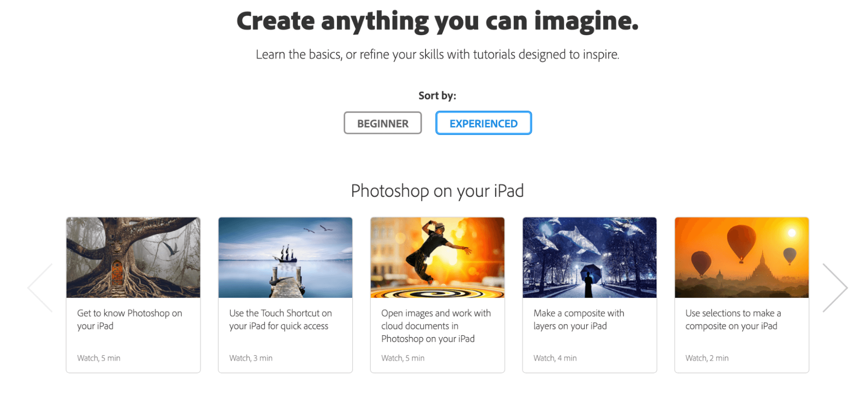The image size is (868, 396).
Task: Click 'Watch, 2 min' label
Action: [x=707, y=358]
